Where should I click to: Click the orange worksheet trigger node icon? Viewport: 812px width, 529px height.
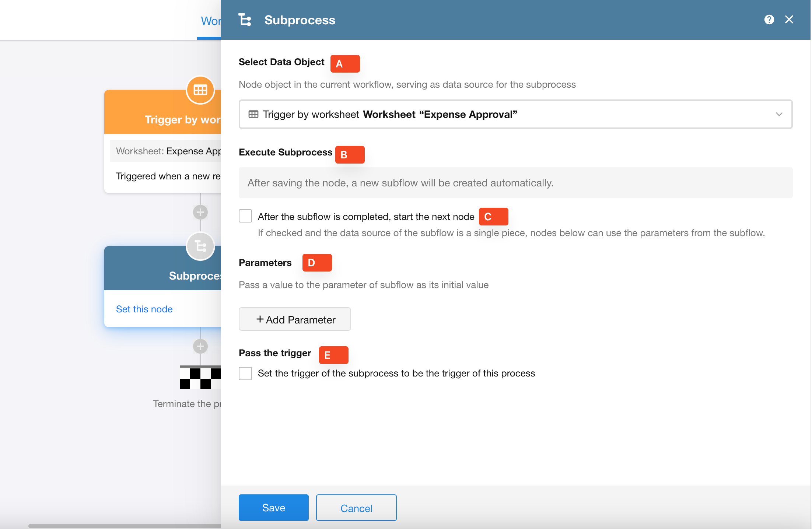click(x=200, y=90)
